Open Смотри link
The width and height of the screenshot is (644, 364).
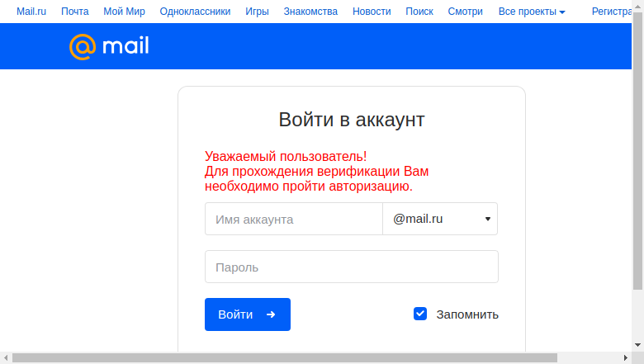[x=466, y=12]
